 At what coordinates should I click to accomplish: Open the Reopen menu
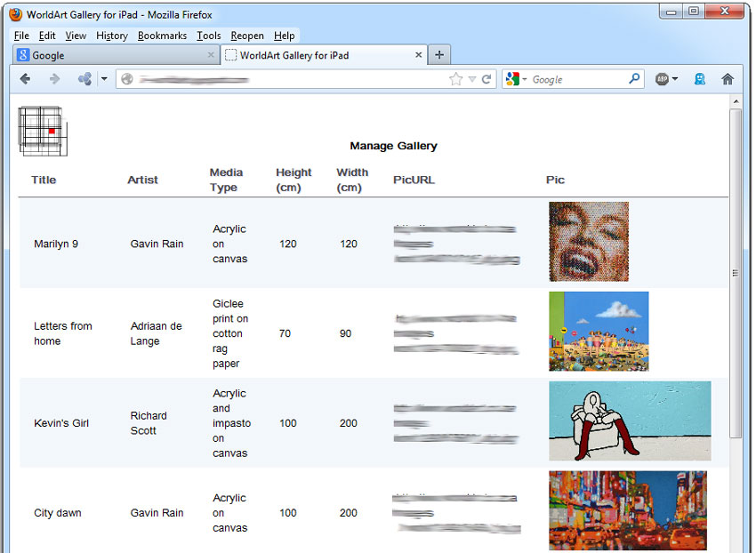[247, 36]
